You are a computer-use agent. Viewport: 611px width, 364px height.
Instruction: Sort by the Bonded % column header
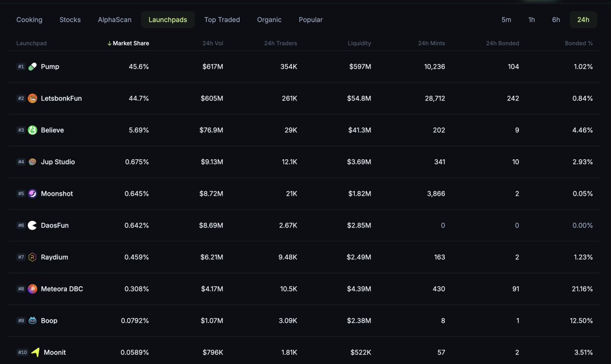click(x=579, y=43)
